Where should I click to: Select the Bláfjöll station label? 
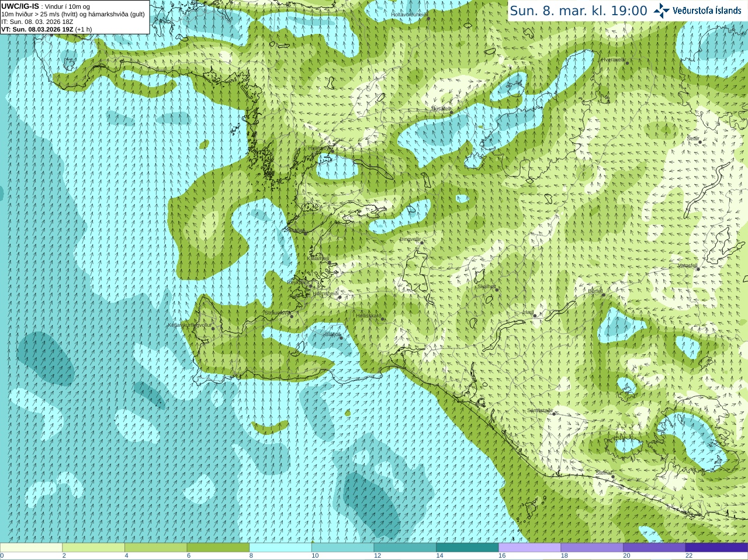point(333,334)
